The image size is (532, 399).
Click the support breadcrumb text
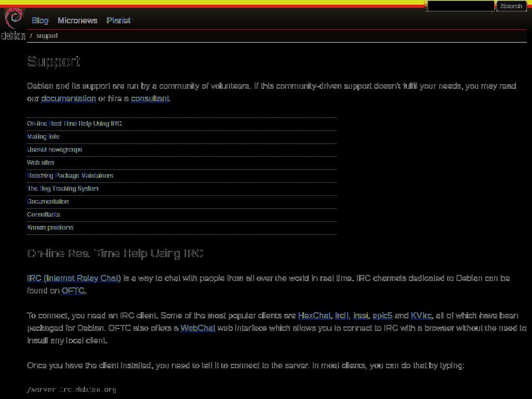click(x=47, y=36)
